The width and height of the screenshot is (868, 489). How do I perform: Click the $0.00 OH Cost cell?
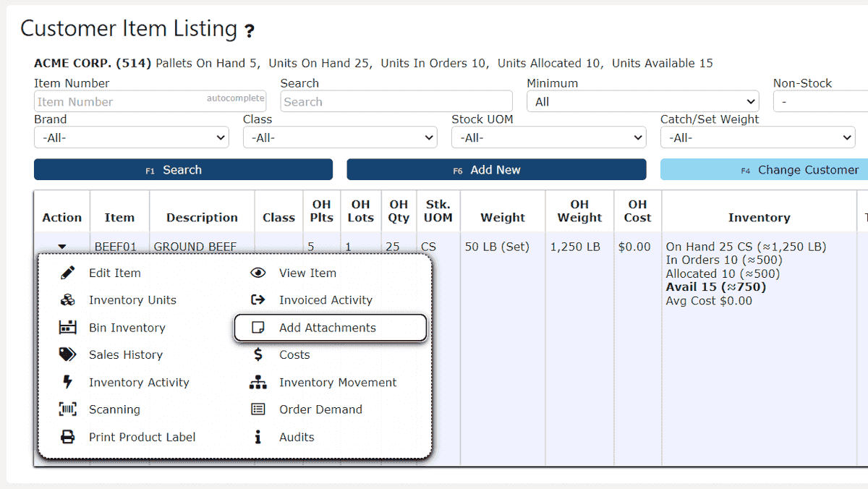point(634,247)
